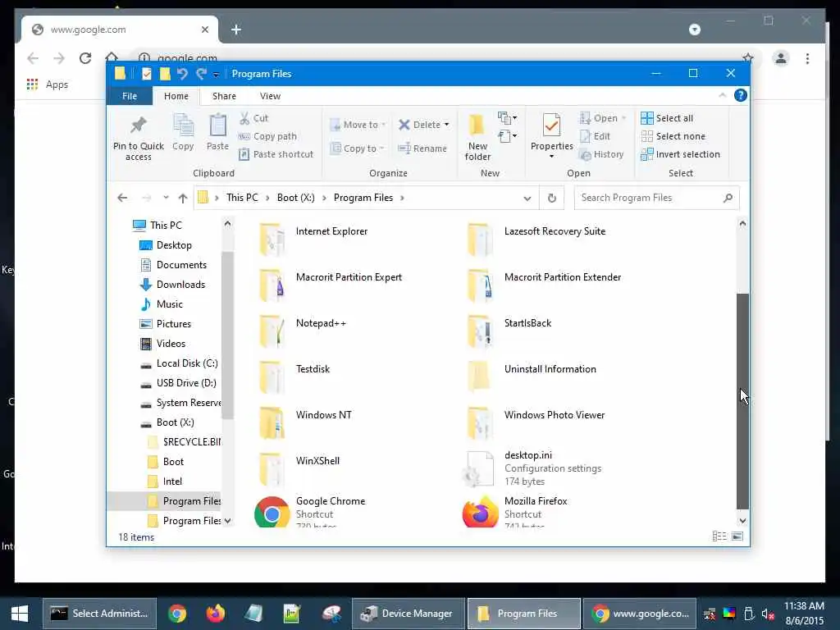Click the file list vertical scrollbar thumb

coord(742,401)
